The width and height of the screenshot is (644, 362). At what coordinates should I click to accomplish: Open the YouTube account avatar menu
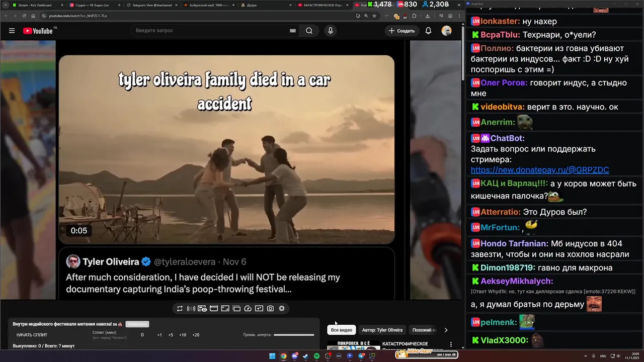point(446,31)
